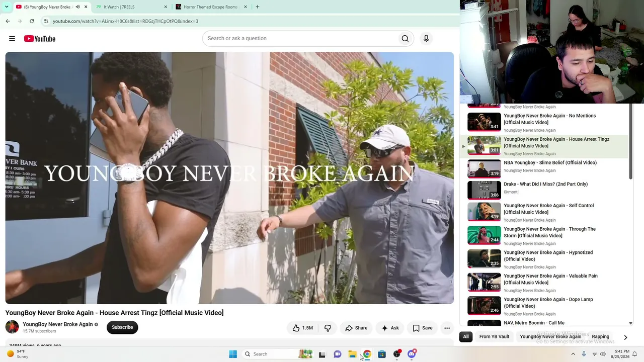Focus the YouTube search box
The height and width of the screenshot is (362, 644).
[300, 39]
